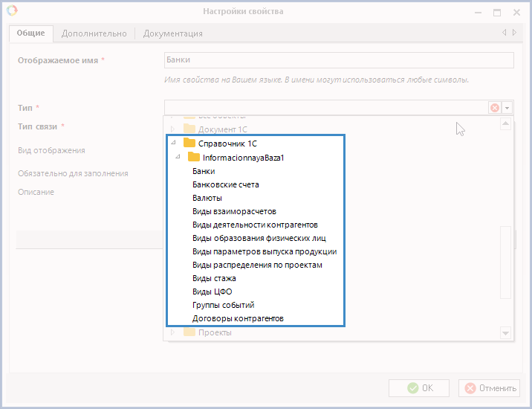
Task: Collapse the InformacionnayaBaza1 node
Action: coord(178,157)
